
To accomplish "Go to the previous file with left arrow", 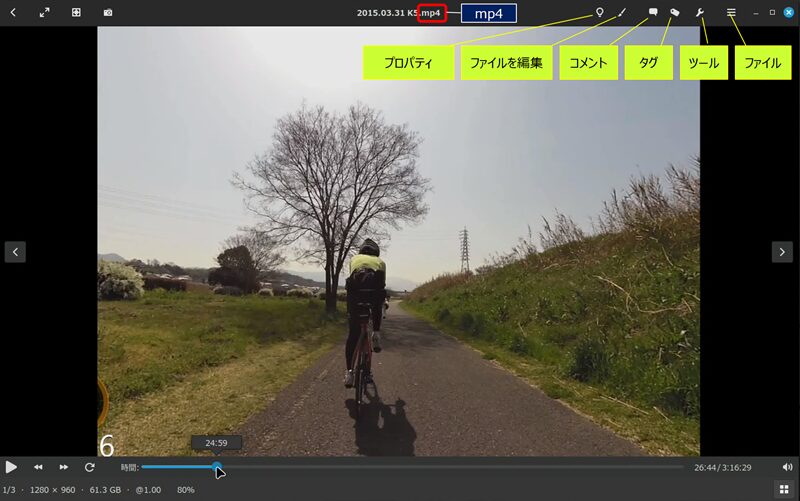I will [x=15, y=252].
